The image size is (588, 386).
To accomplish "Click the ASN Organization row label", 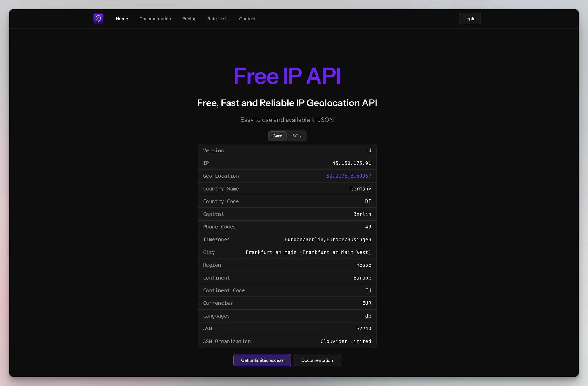I will coord(227,341).
